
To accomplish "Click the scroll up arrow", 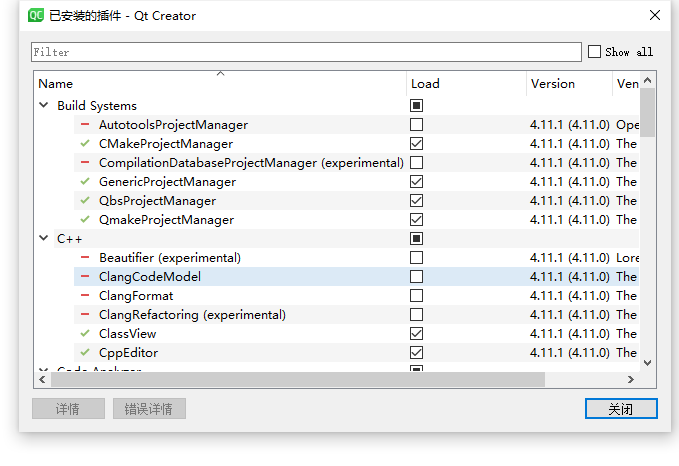I will tap(647, 80).
